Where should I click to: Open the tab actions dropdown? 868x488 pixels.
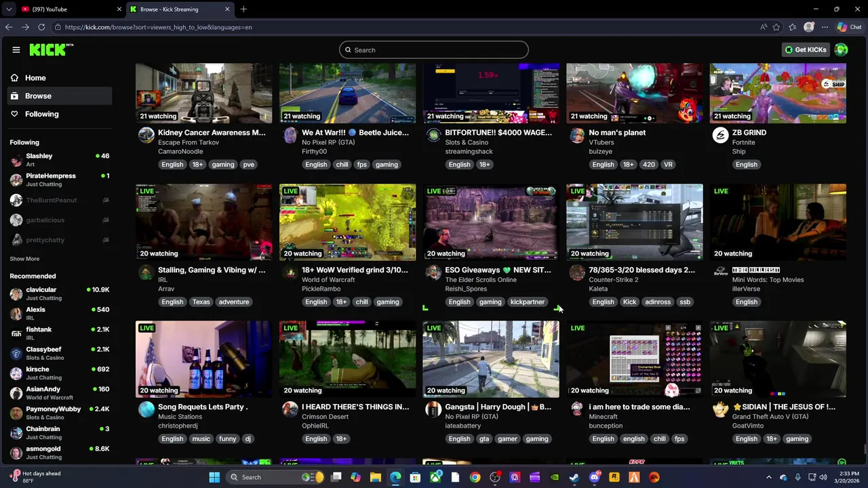[x=9, y=9]
